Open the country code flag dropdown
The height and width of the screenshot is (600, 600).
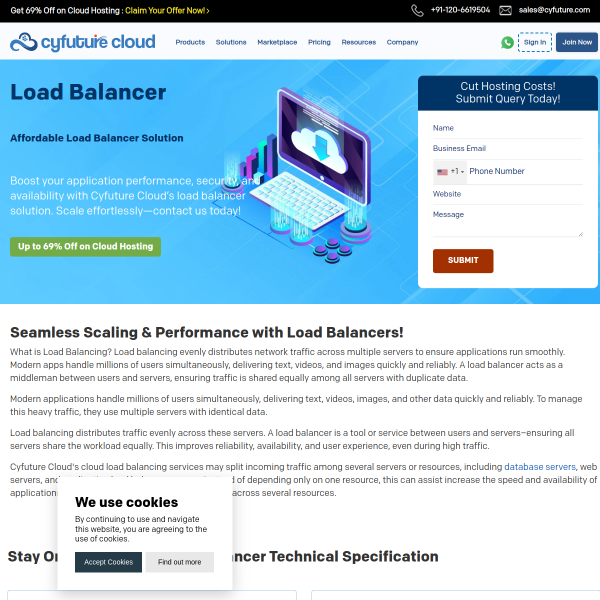point(450,172)
